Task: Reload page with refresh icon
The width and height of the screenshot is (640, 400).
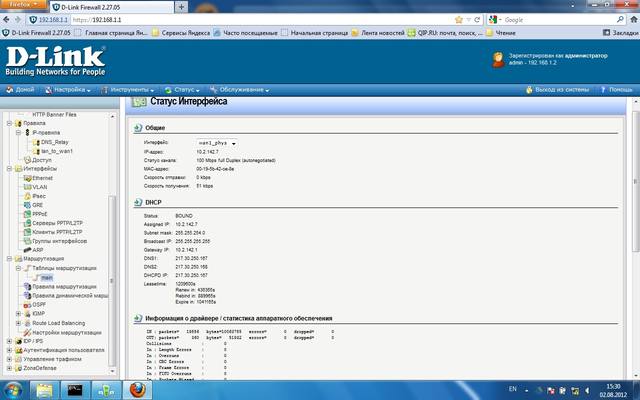Action: click(477, 20)
